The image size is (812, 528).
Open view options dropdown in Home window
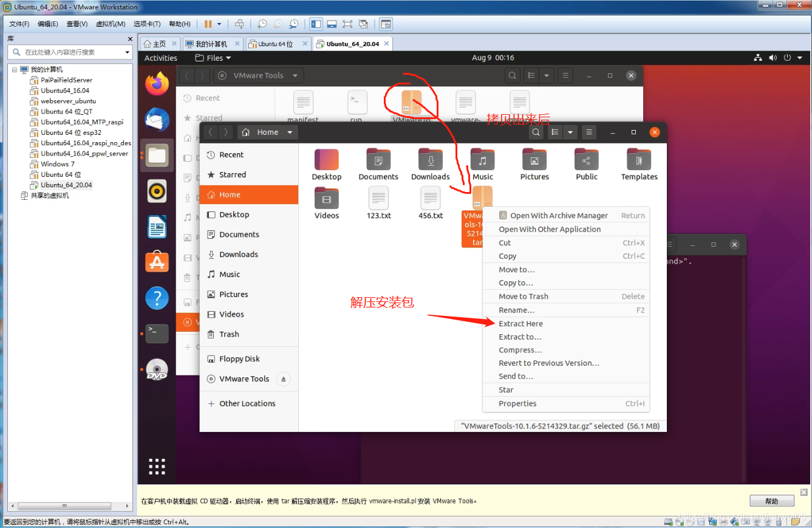click(570, 132)
